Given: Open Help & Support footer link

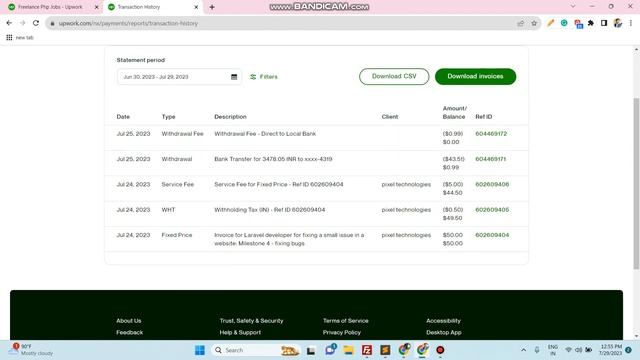Looking at the screenshot, I should tap(240, 333).
